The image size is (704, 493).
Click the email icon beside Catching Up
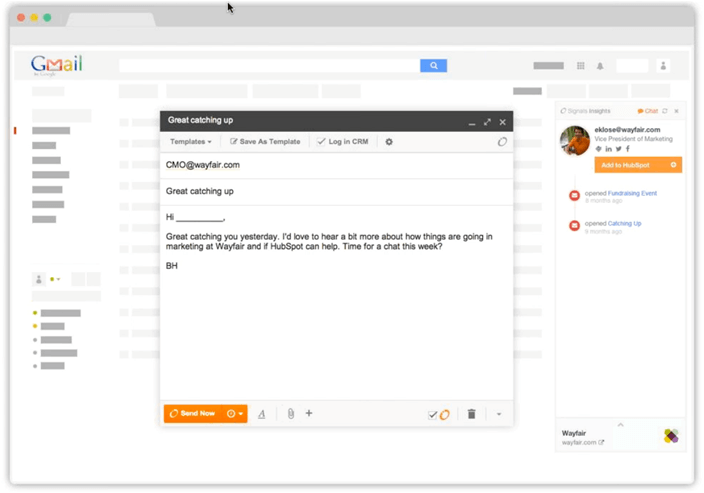click(x=574, y=225)
